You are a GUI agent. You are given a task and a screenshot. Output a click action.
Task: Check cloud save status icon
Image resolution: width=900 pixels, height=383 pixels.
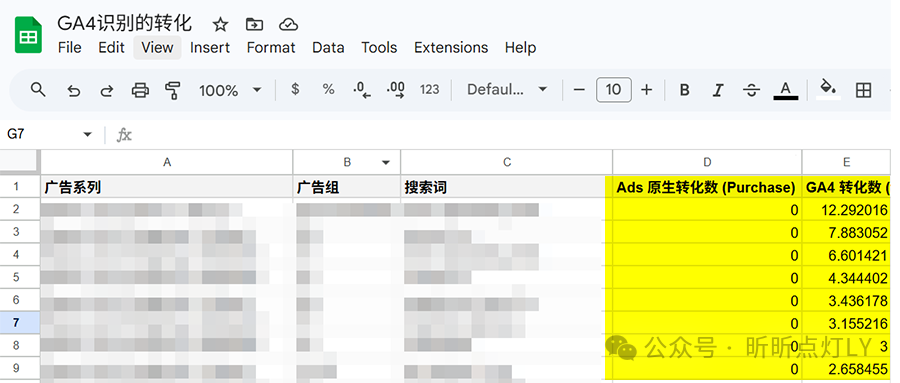click(x=288, y=24)
